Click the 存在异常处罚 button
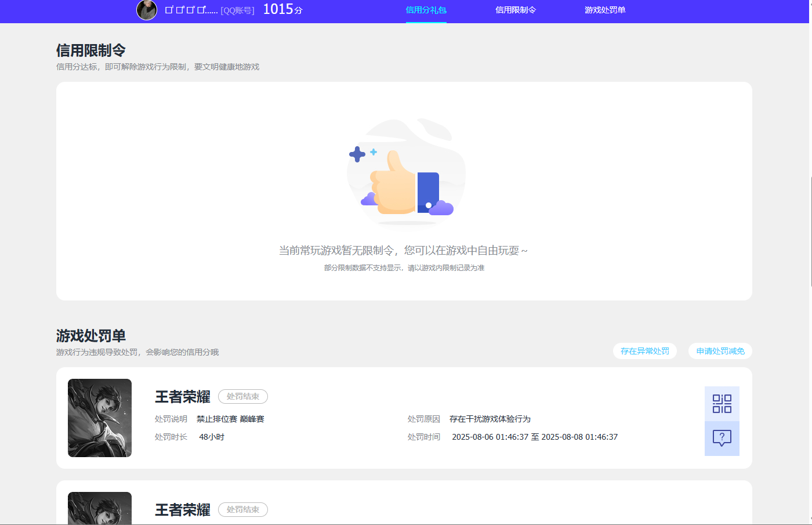812x525 pixels. (x=644, y=351)
